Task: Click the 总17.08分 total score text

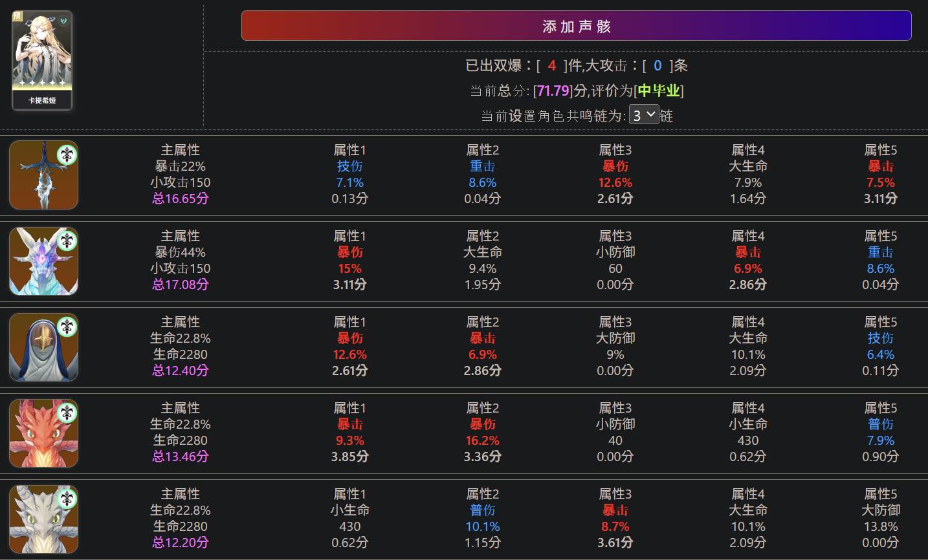Action: click(181, 285)
